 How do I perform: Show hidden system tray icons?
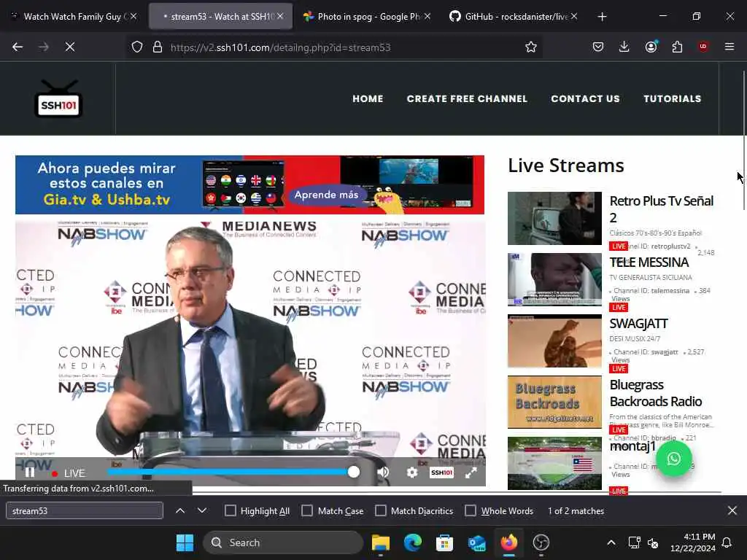point(611,542)
